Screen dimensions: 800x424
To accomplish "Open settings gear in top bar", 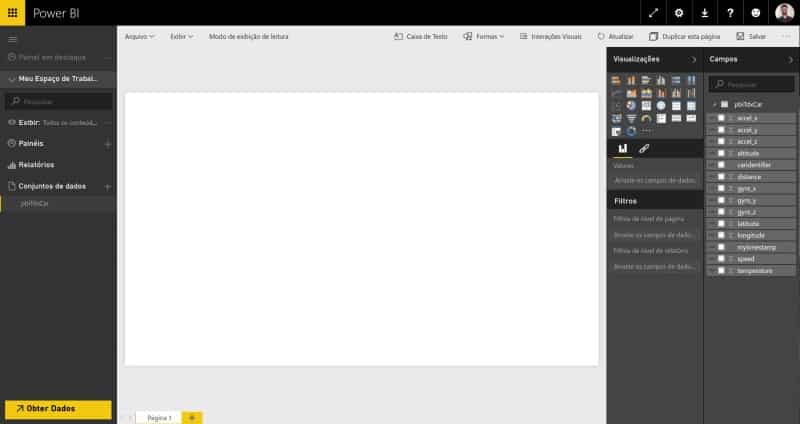I will (679, 13).
